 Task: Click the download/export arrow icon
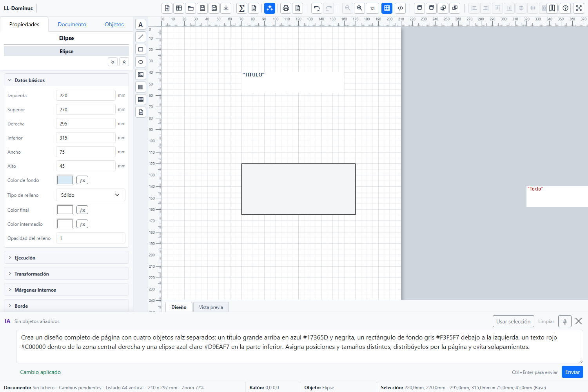pyautogui.click(x=226, y=8)
